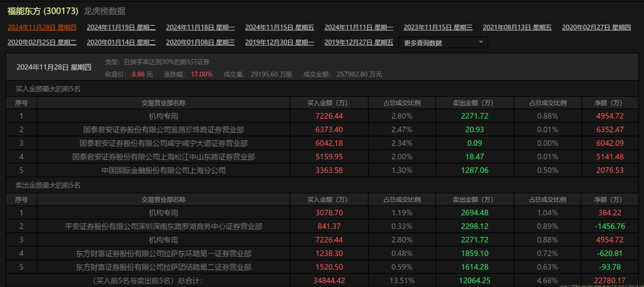Viewport: 644px width, 287px height.
Task: Click sell amount 20.93
Action: click(x=475, y=129)
